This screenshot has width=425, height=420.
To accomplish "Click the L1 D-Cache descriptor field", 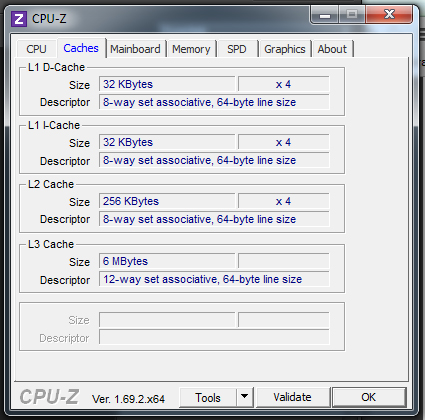I will click(x=214, y=102).
